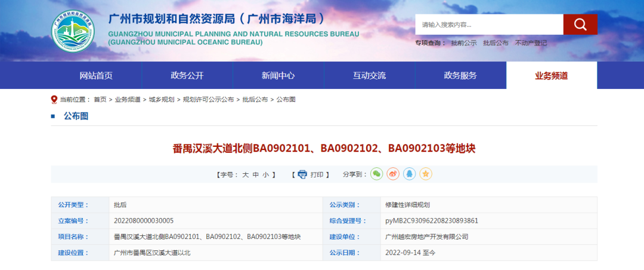Viewport: 644px width, 270px height.
Task: Click the 打印 print text button
Action: pyautogui.click(x=317, y=174)
